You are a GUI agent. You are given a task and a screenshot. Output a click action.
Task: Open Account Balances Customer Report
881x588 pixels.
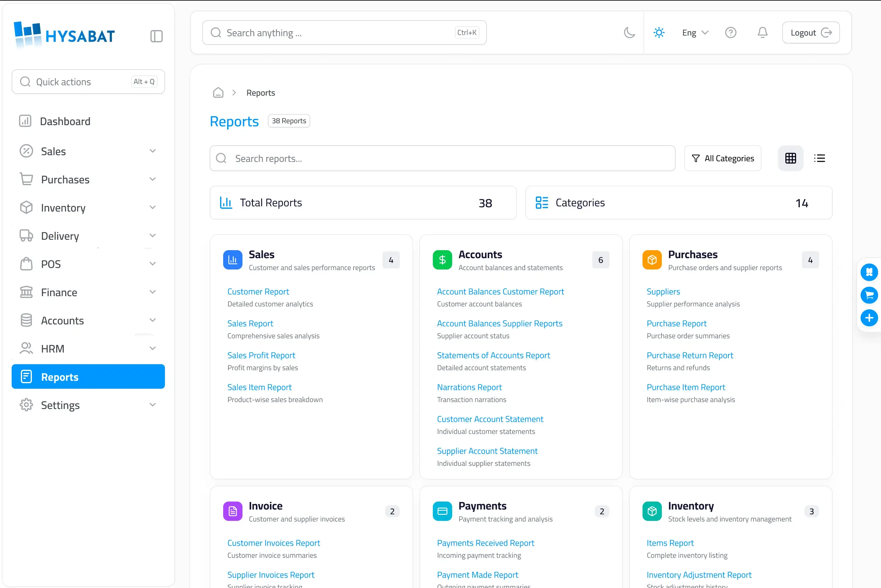click(500, 291)
